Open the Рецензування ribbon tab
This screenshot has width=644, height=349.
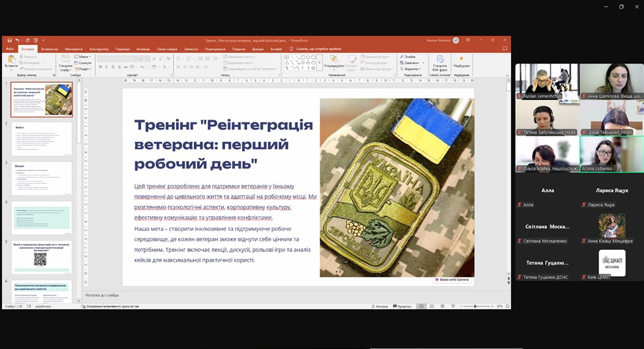pyautogui.click(x=215, y=49)
